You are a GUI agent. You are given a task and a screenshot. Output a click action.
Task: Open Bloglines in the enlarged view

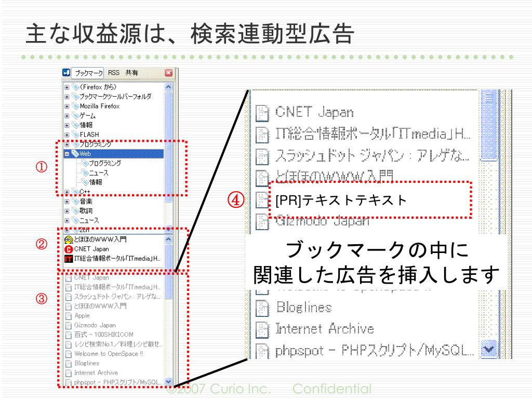click(304, 308)
